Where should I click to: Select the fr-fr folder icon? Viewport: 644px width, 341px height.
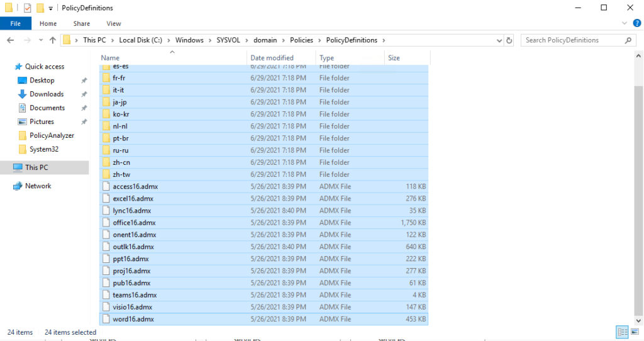[x=106, y=77]
